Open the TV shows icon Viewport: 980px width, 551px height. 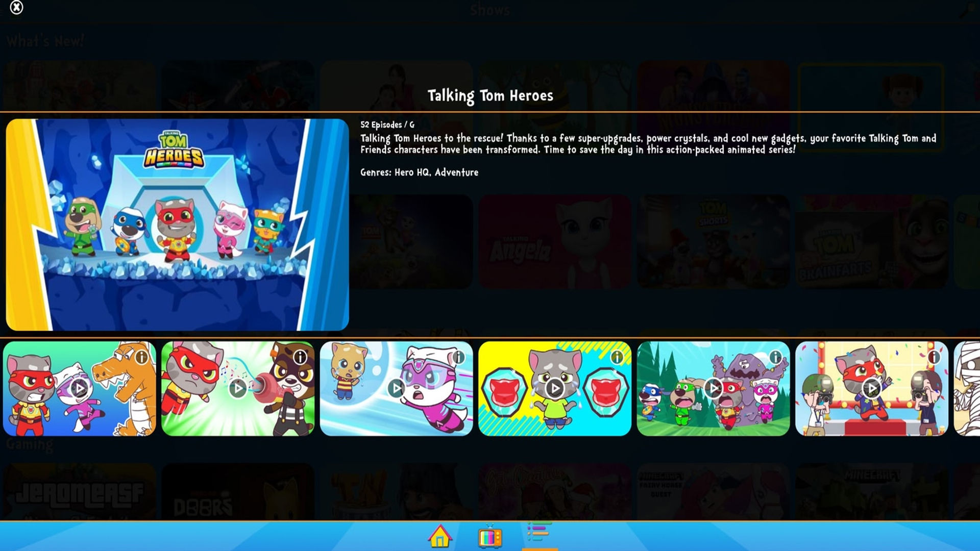(490, 536)
